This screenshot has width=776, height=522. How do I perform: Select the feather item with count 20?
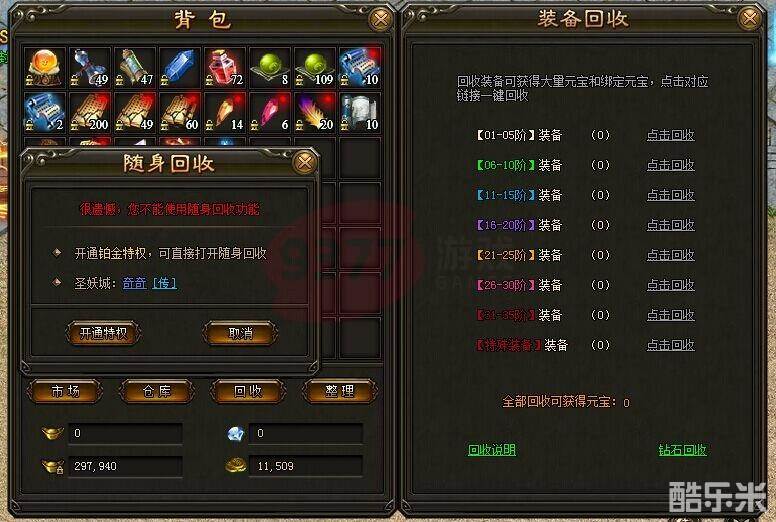(x=315, y=113)
